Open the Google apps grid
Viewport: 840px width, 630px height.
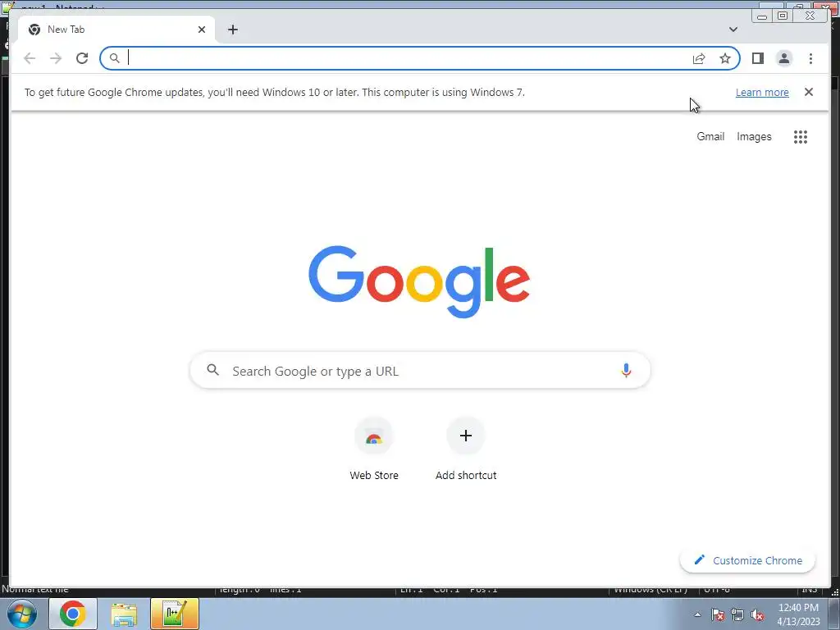point(800,137)
